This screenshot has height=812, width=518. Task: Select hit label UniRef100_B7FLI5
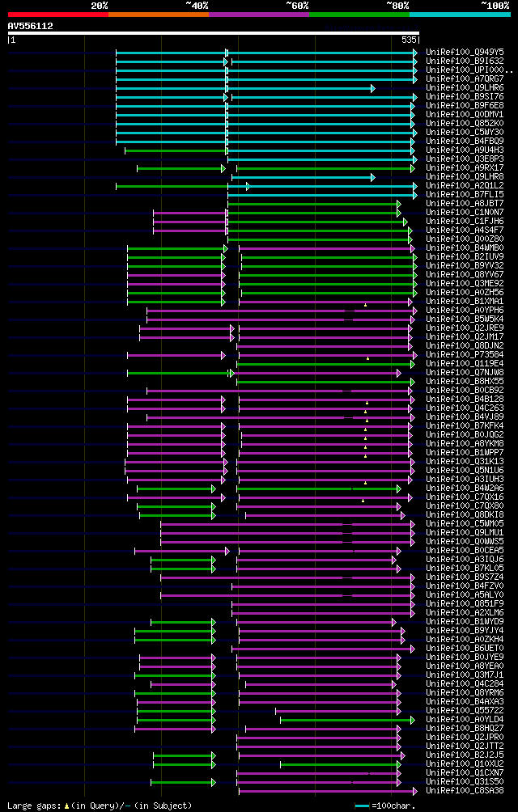[465, 195]
